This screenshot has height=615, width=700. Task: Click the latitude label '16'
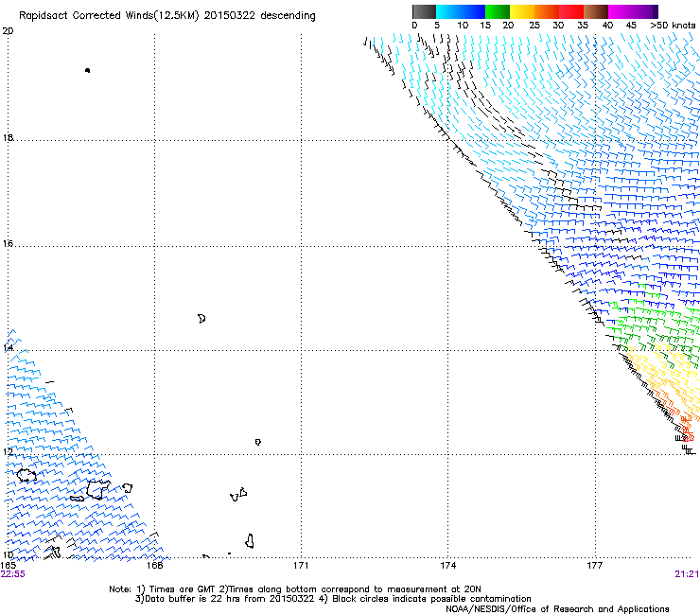[x=8, y=243]
